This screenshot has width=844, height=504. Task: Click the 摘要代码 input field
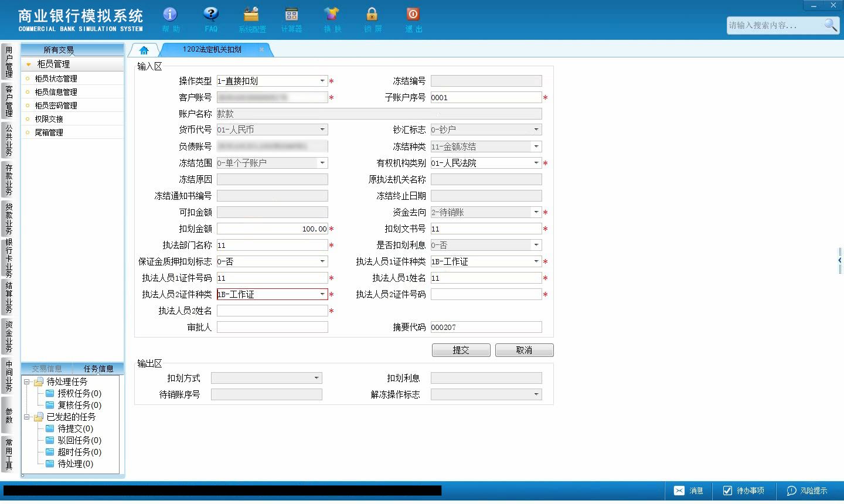click(486, 327)
